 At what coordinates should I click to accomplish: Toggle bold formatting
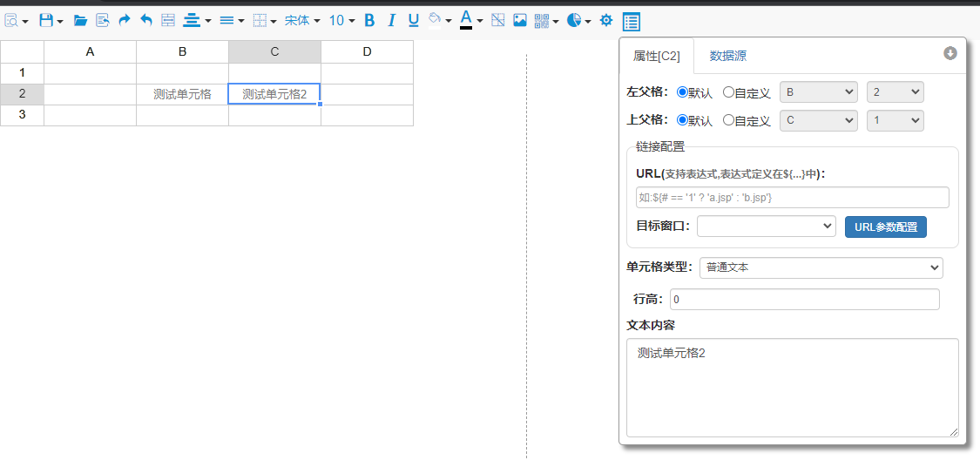(x=369, y=21)
